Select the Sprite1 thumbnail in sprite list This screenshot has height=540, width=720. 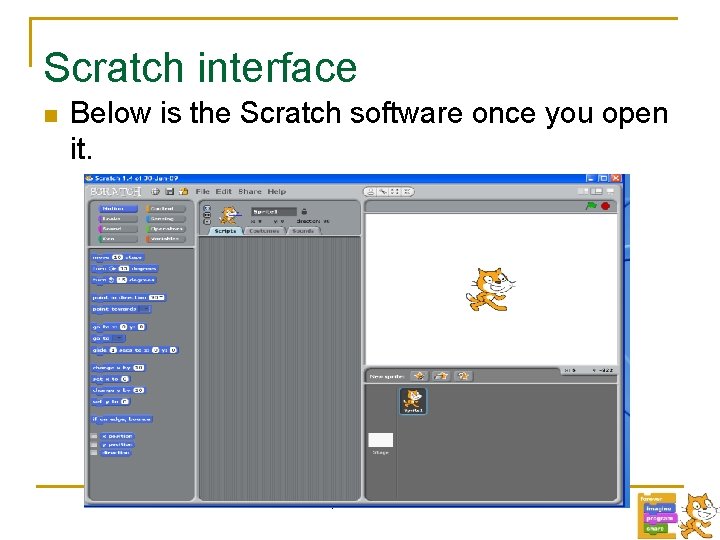pyautogui.click(x=413, y=401)
